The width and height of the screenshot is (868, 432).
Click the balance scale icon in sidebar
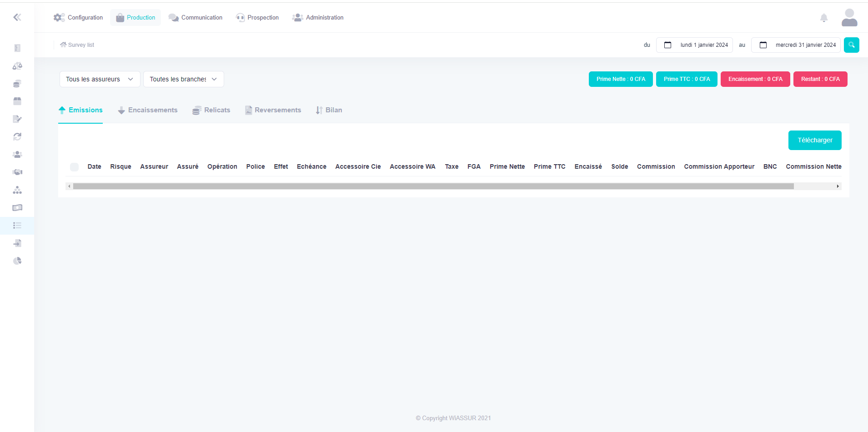17,66
